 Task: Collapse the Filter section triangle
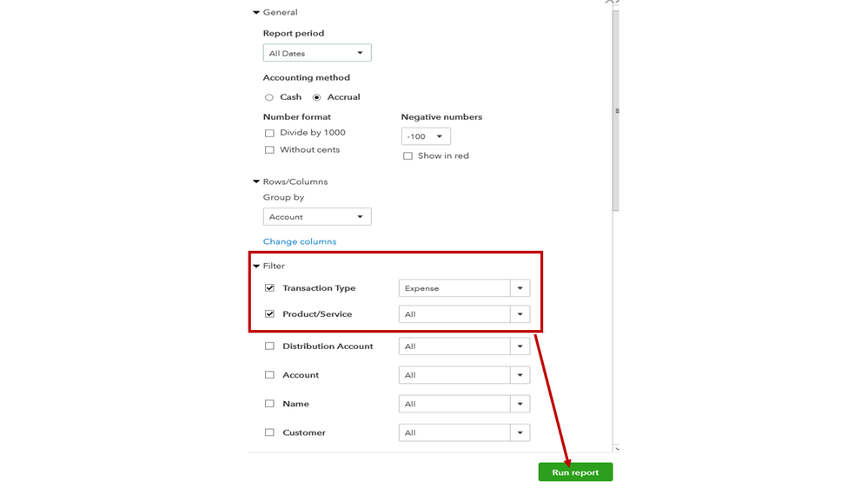tap(256, 267)
